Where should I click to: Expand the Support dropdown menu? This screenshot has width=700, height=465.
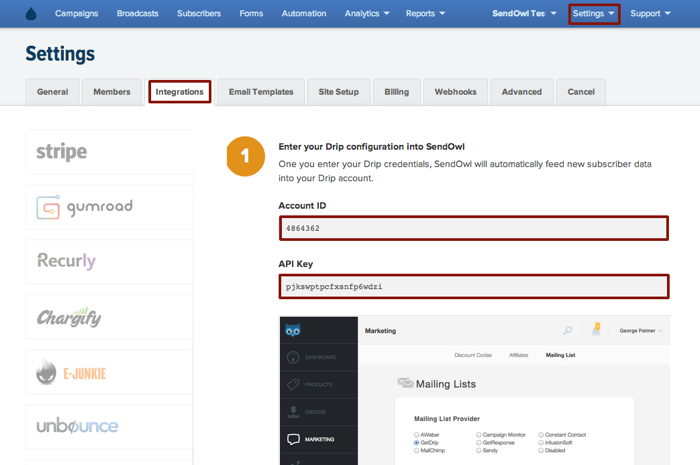[x=650, y=13]
